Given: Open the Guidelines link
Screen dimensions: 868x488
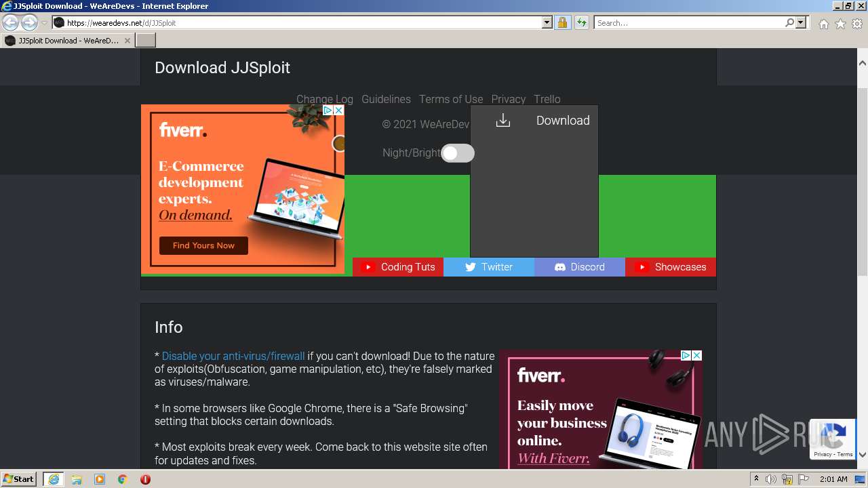Looking at the screenshot, I should [386, 99].
